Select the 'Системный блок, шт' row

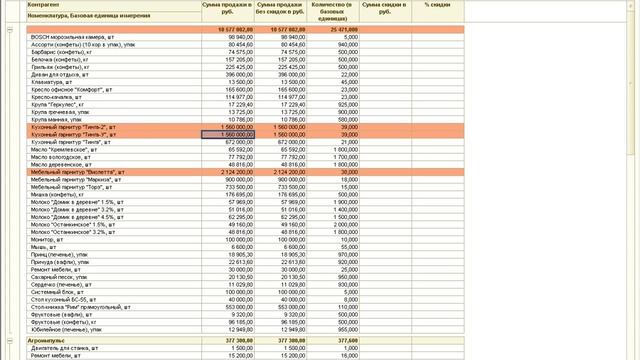(x=245, y=292)
